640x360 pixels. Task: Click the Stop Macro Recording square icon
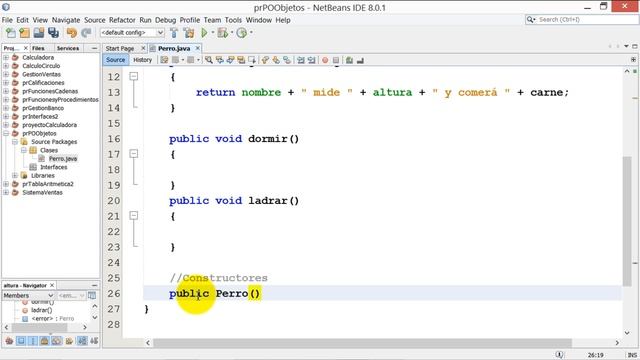pyautogui.click(x=336, y=60)
